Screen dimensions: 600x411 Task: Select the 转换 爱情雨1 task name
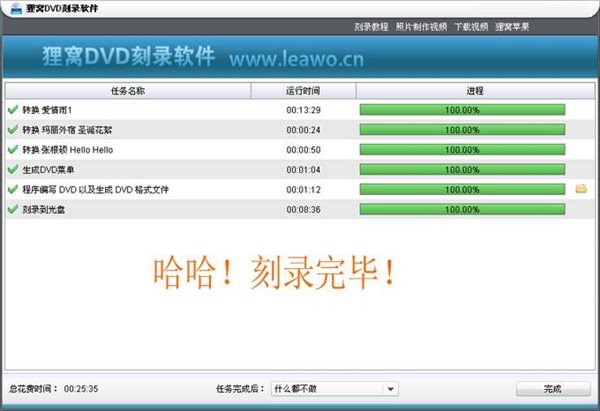47,110
